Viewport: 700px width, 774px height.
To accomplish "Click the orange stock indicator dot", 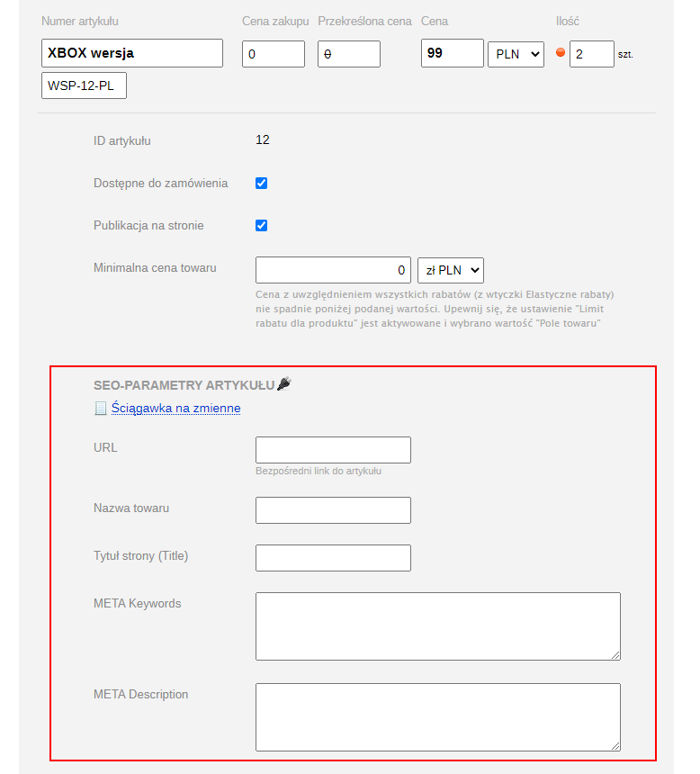I will 561,53.
